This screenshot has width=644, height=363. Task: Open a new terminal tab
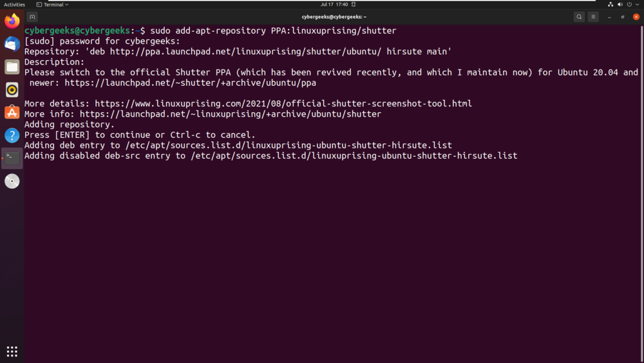[x=32, y=17]
